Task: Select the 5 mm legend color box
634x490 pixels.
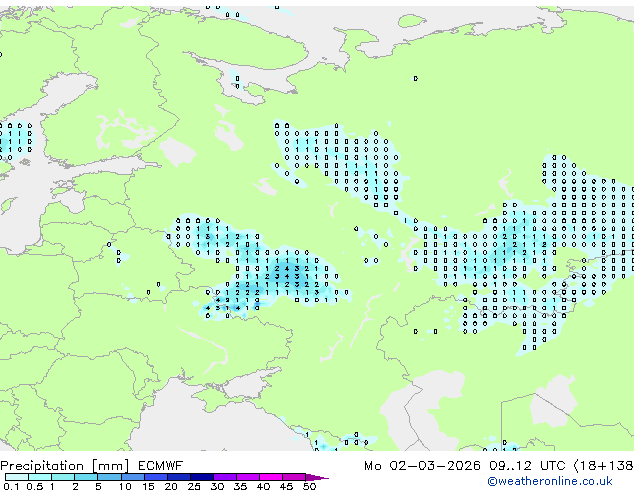Action: 110,477
